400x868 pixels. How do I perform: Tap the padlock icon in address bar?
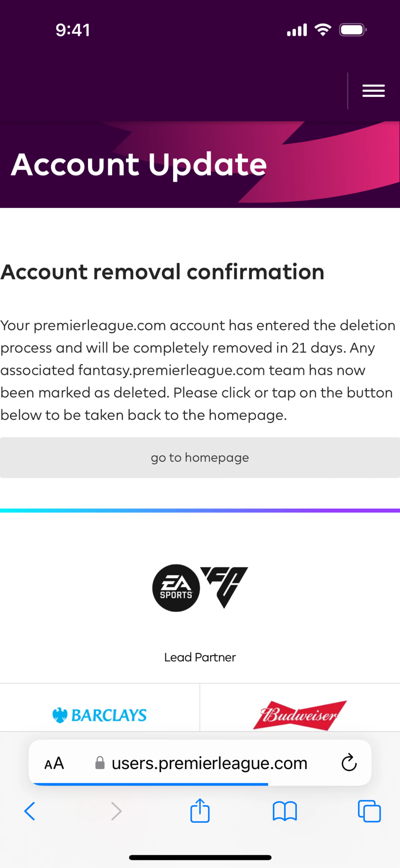[x=100, y=763]
